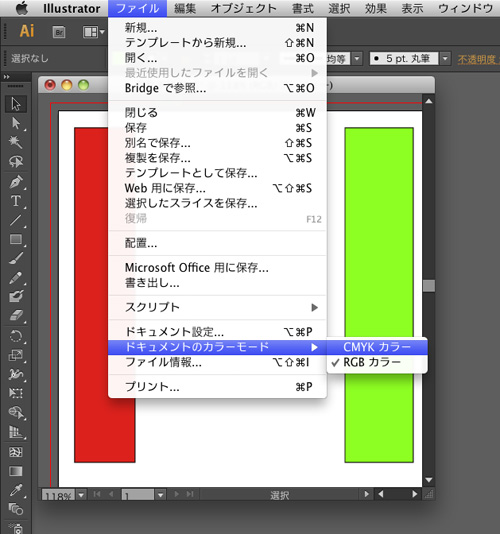This screenshot has height=534, width=500.
Task: Select the Line Segment tool
Action: pyautogui.click(x=16, y=220)
